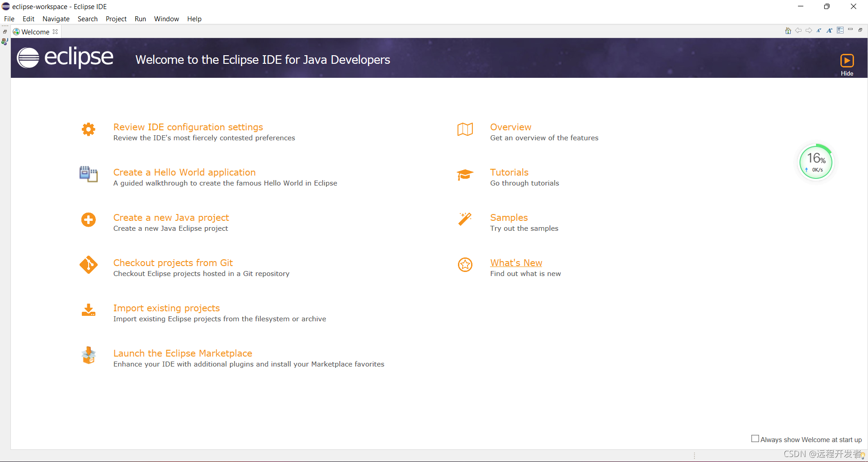This screenshot has height=462, width=868.
Task: Click the navigate forward arrow
Action: (809, 30)
